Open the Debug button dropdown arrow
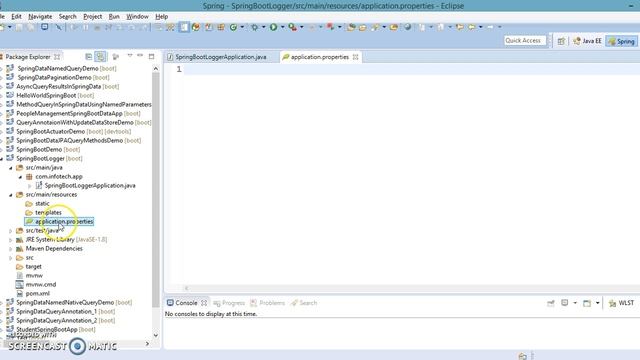Viewport: 640px width, 360px height. point(263,27)
